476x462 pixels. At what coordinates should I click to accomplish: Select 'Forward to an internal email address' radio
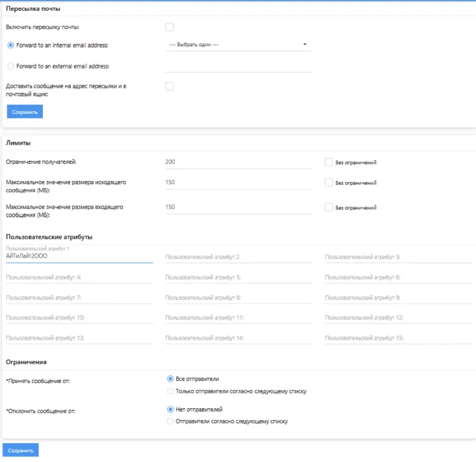click(11, 45)
